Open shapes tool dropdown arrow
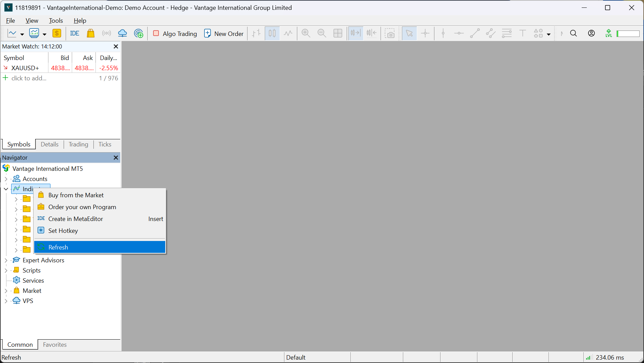This screenshot has height=363, width=644. 549,34
